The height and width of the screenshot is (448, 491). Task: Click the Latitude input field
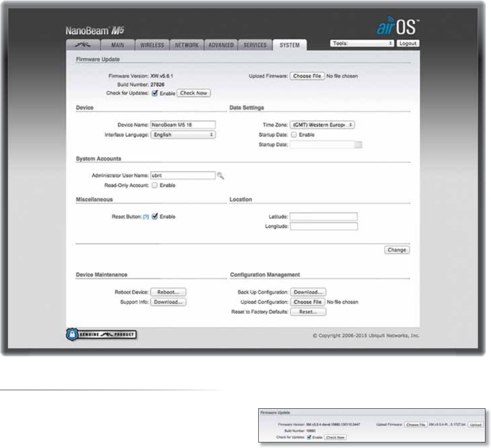click(324, 216)
